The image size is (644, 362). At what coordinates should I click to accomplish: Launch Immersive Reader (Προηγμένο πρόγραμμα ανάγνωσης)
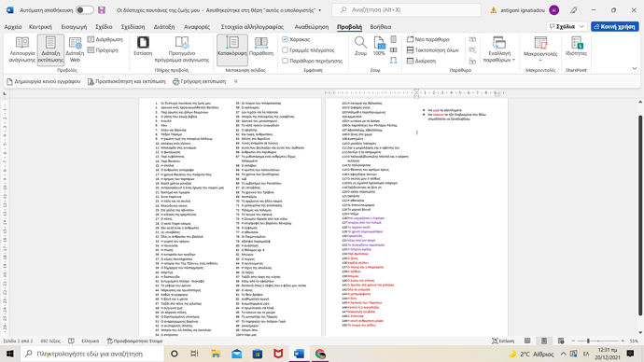[182, 49]
